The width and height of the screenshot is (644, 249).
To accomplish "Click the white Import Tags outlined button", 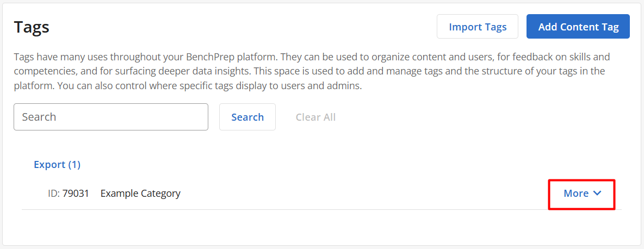I will [478, 27].
